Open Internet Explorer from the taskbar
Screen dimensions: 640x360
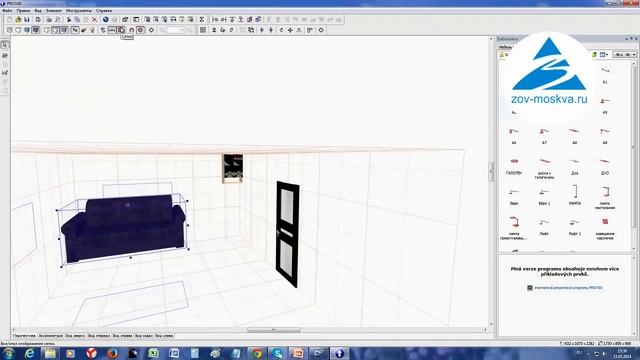point(29,353)
